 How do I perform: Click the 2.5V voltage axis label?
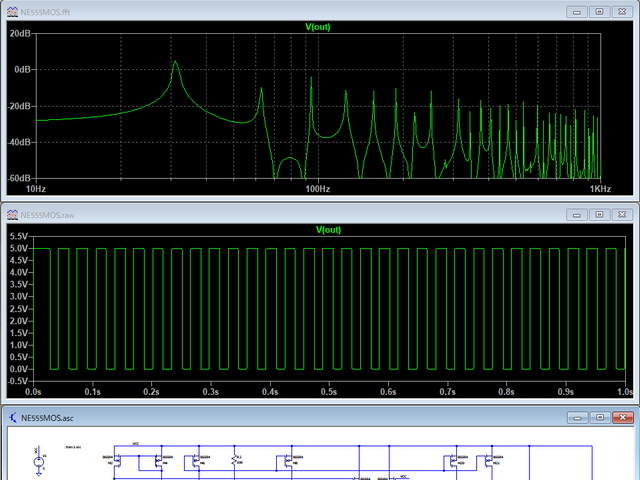(x=19, y=309)
